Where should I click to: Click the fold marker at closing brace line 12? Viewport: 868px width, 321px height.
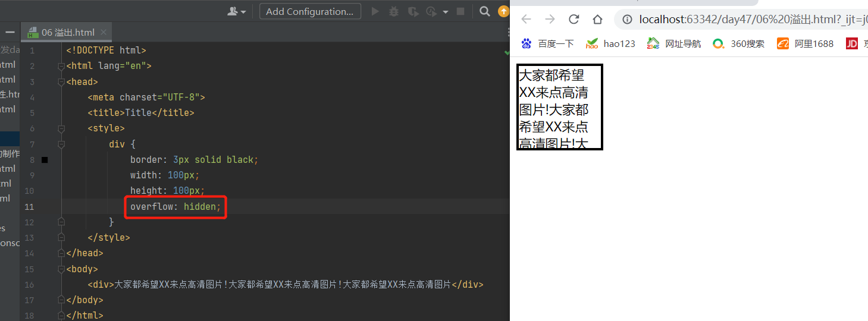(61, 222)
